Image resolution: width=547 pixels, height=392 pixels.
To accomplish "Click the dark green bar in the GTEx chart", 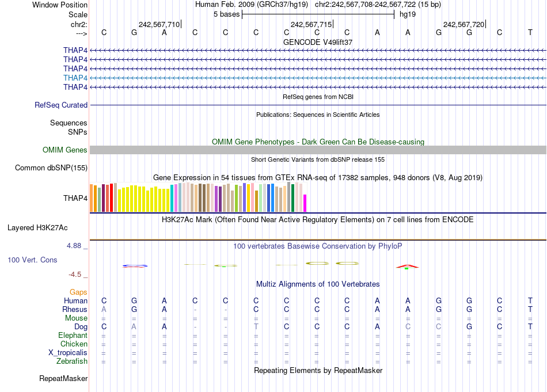I will coord(293,198).
